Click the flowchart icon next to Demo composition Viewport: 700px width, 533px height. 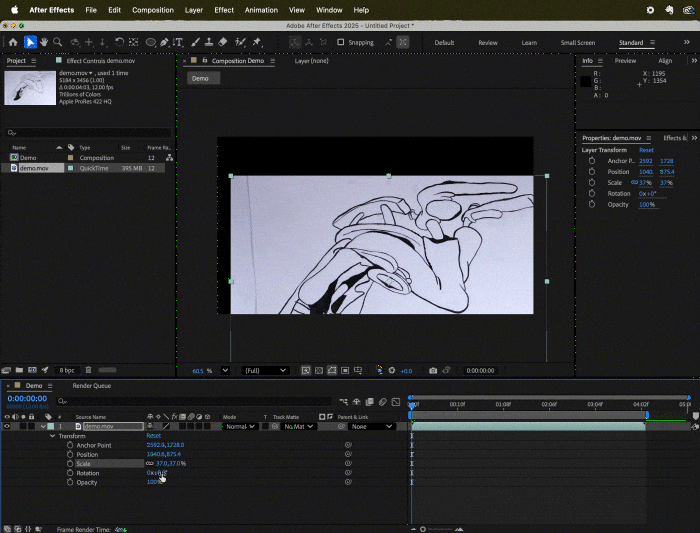169,158
